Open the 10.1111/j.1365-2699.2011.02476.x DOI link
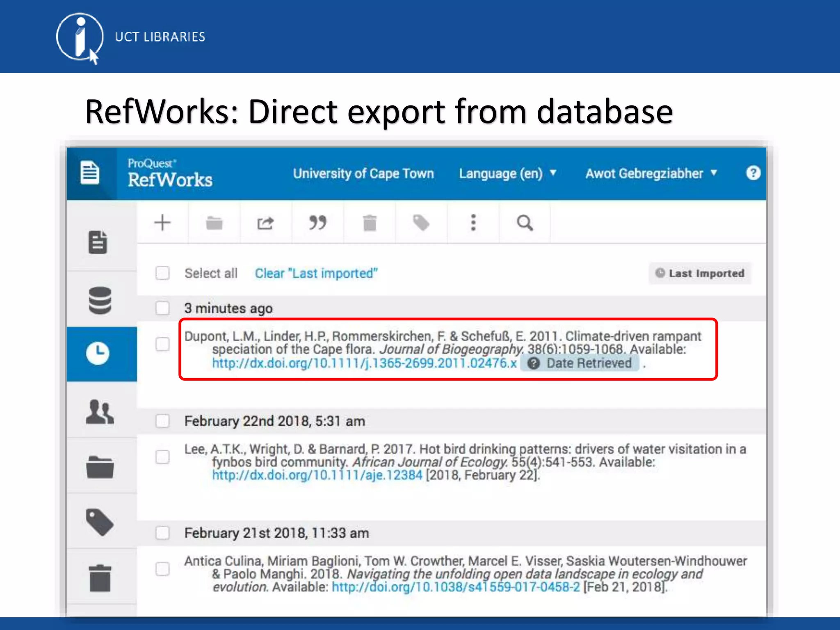 click(364, 363)
